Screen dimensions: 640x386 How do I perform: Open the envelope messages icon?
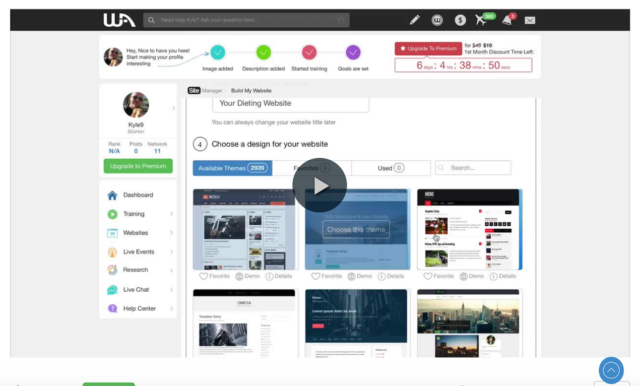pyautogui.click(x=530, y=20)
